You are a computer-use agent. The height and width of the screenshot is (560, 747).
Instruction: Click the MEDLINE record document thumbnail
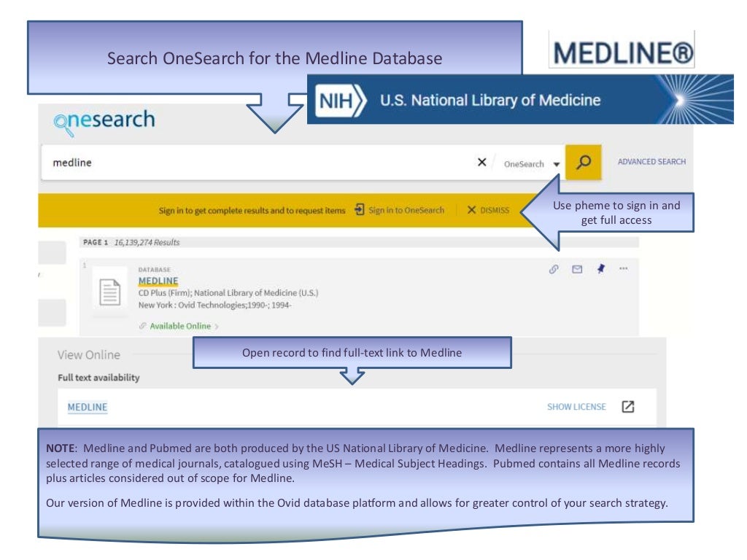109,292
